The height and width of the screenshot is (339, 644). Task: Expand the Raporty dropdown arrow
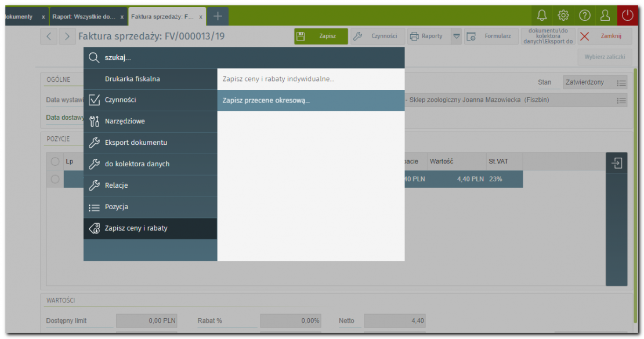point(457,37)
